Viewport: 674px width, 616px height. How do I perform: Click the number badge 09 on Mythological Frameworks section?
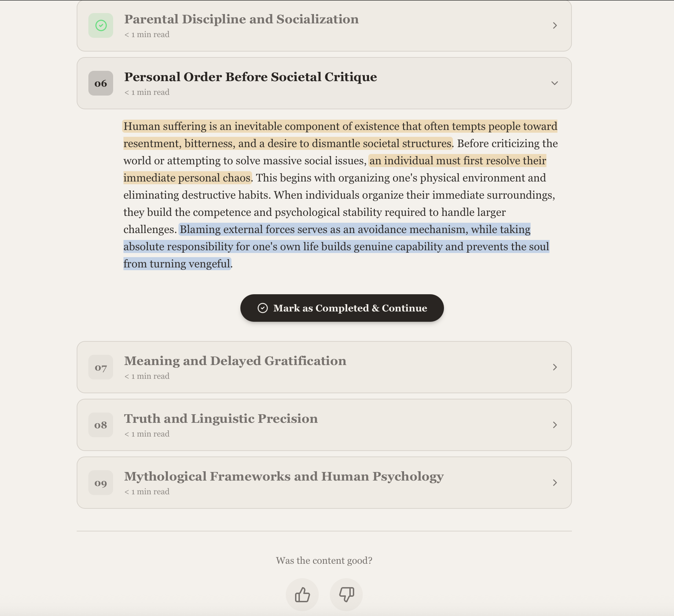tap(100, 483)
